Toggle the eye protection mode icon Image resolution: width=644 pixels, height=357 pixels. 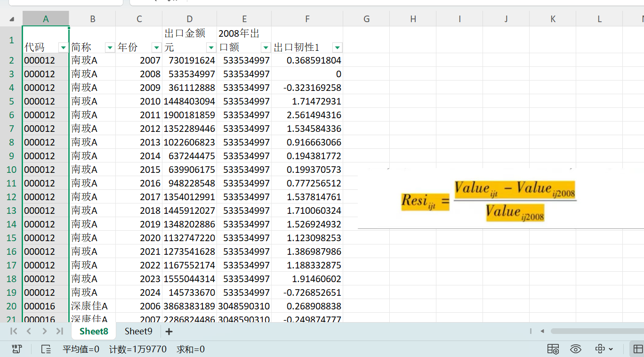pos(575,349)
